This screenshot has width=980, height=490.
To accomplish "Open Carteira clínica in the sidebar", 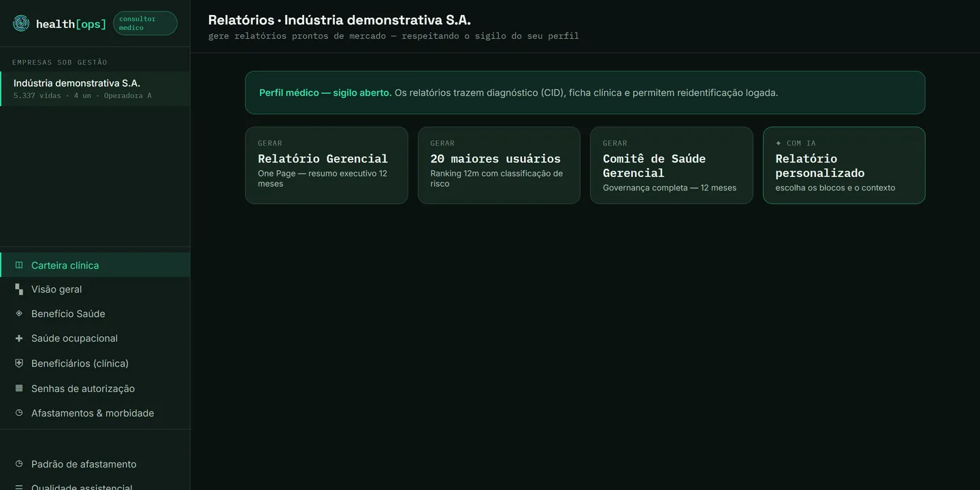I will (95, 265).
